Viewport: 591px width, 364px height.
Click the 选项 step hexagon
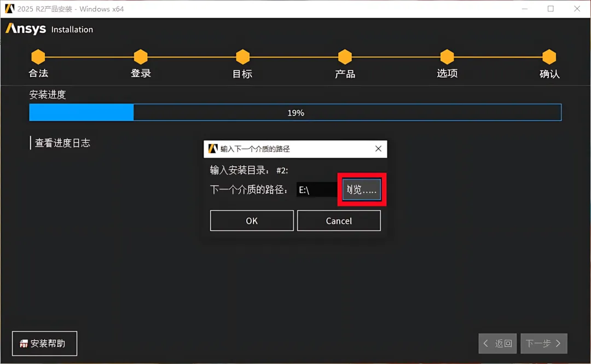pos(447,57)
